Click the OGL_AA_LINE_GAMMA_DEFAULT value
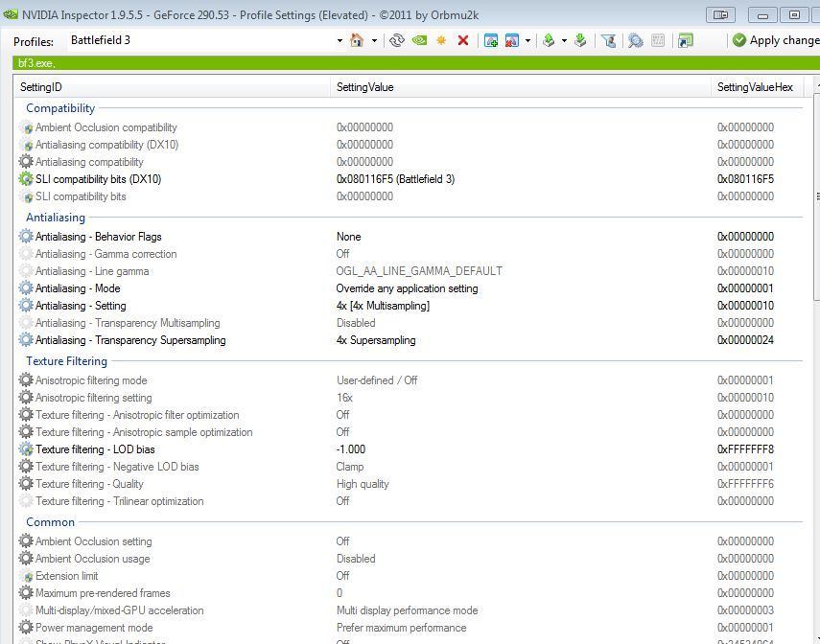The width and height of the screenshot is (820, 644). click(x=419, y=271)
